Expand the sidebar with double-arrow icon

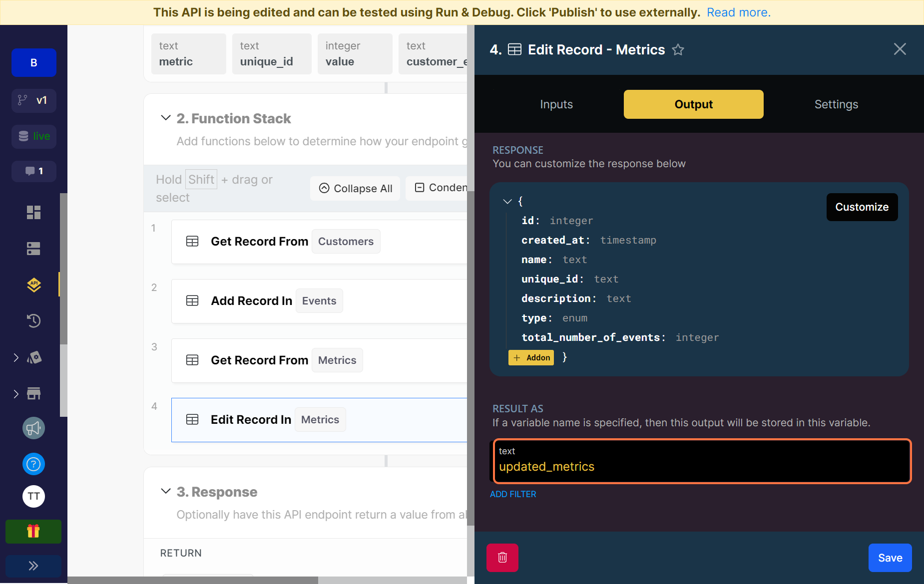pyautogui.click(x=33, y=566)
